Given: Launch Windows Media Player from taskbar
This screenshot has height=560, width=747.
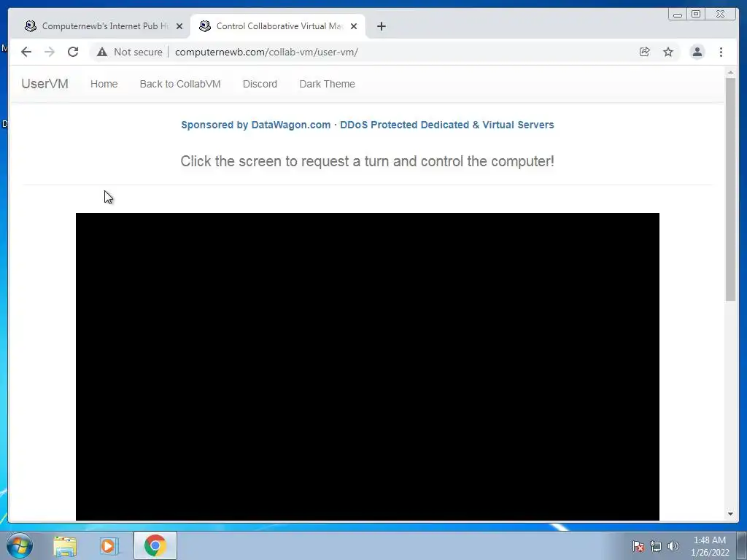Looking at the screenshot, I should [109, 546].
